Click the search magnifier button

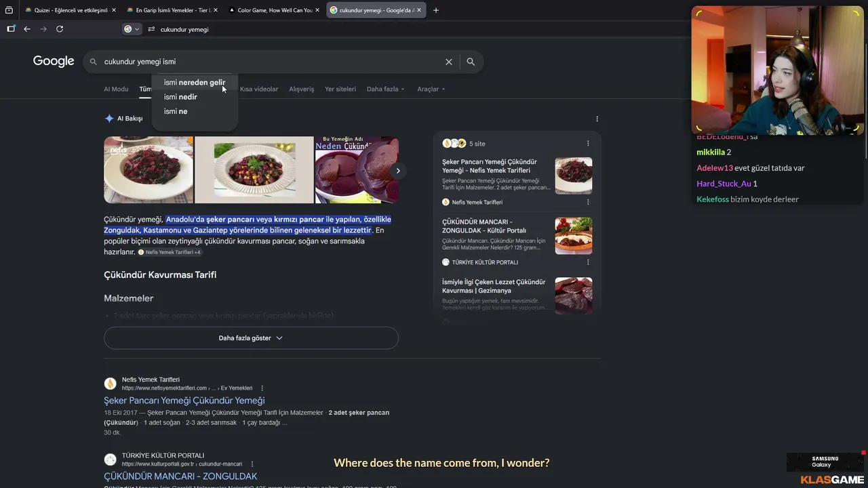click(471, 62)
